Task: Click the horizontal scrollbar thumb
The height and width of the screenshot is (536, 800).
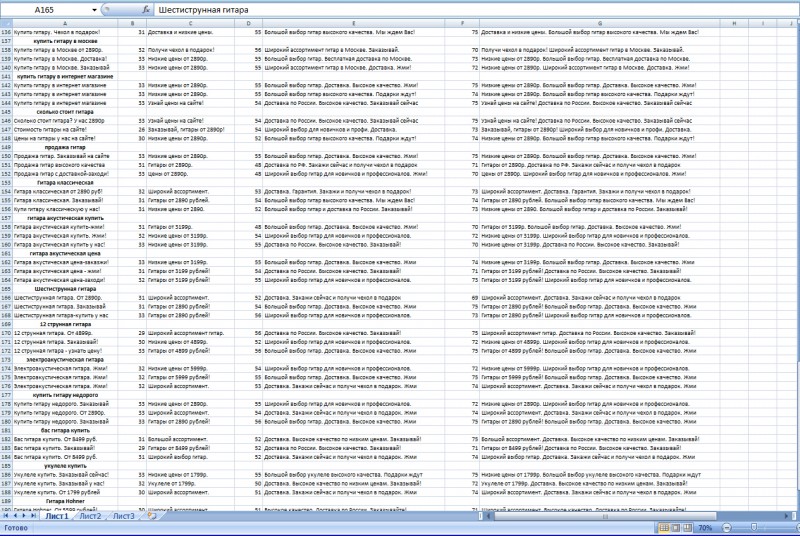Action: (x=605, y=516)
